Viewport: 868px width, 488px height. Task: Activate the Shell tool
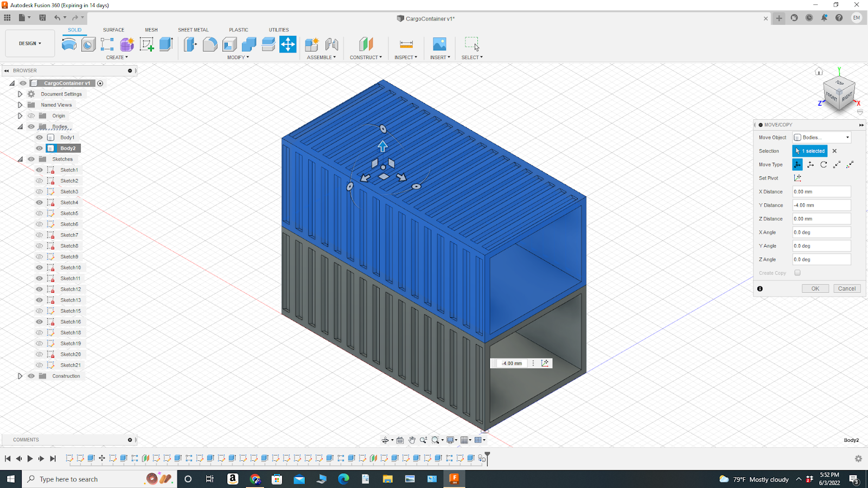229,44
